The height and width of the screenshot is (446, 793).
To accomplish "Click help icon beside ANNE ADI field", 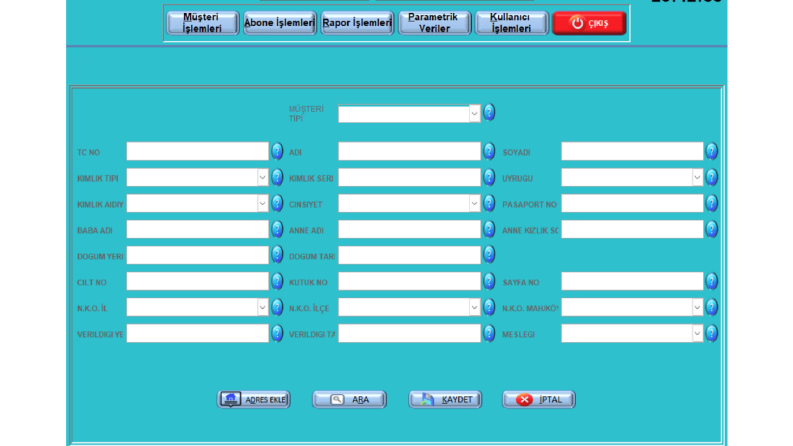I will (x=489, y=229).
